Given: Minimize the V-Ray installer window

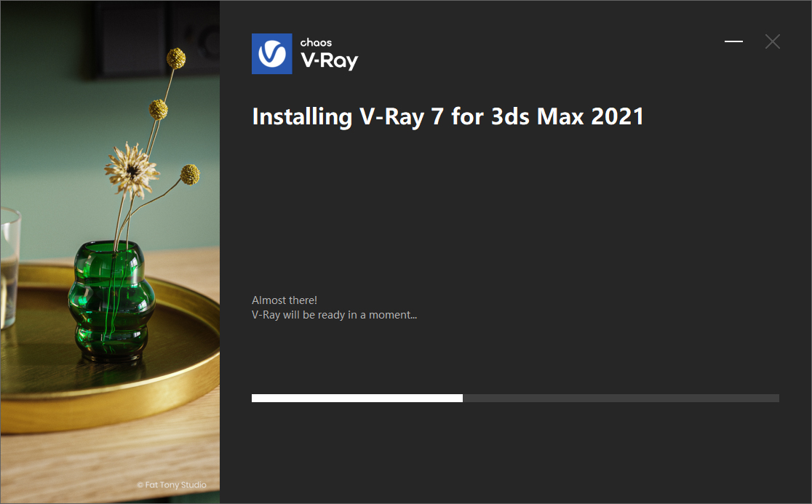Looking at the screenshot, I should (x=733, y=41).
